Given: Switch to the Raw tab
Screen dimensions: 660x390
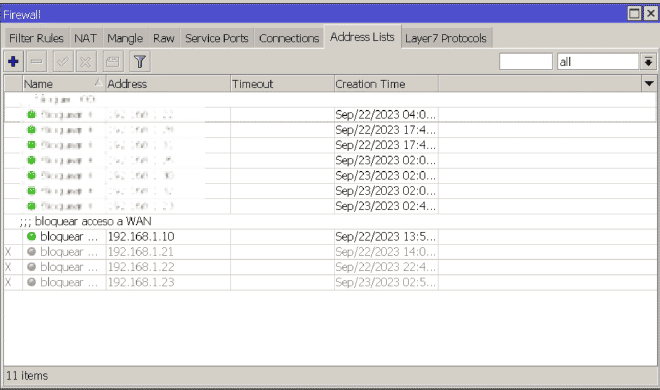Looking at the screenshot, I should tap(164, 38).
